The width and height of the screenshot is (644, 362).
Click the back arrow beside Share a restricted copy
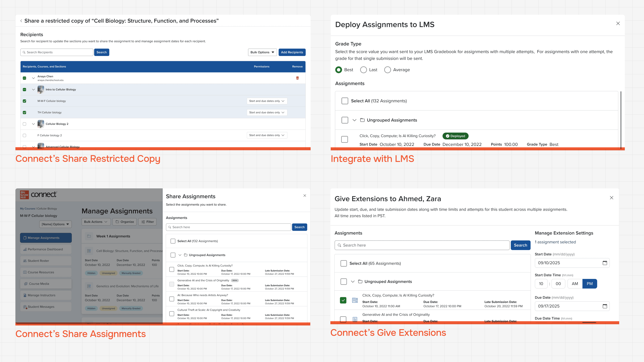coord(21,21)
